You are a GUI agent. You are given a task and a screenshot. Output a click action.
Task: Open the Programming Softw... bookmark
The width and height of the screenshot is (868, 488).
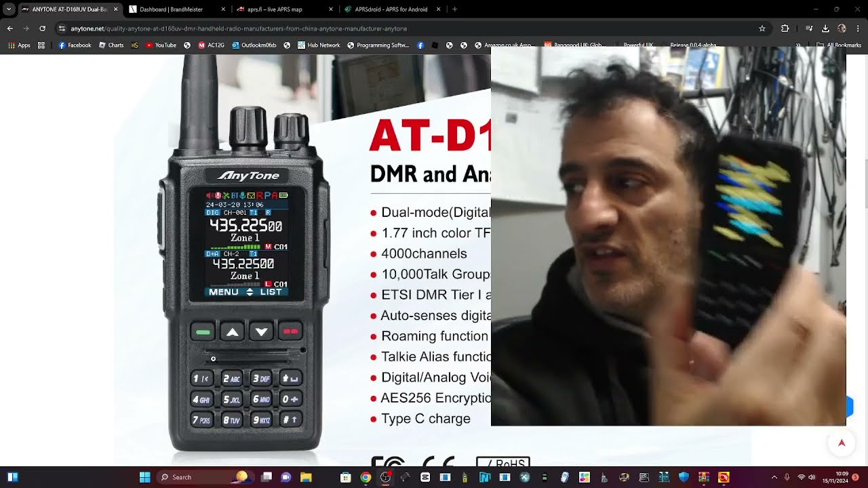pos(378,45)
